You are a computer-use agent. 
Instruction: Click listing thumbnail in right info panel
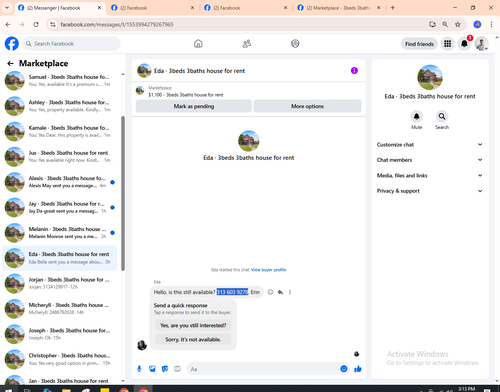(x=430, y=77)
